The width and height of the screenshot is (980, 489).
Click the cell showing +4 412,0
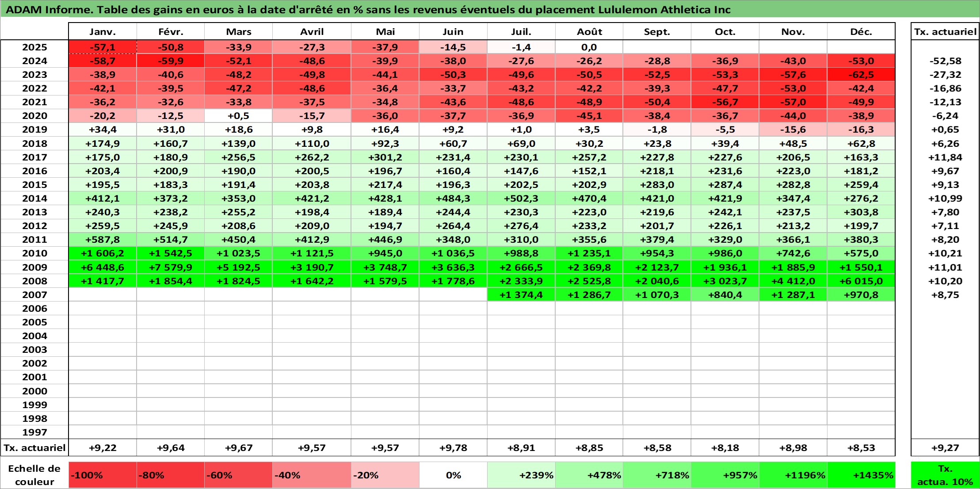tap(793, 281)
